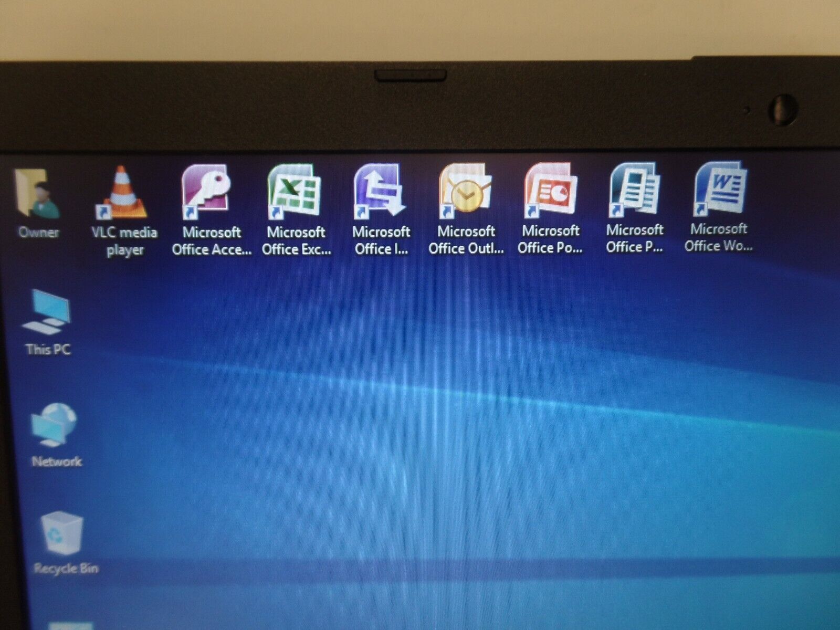Click the "Recycle Bin" label text

(66, 568)
